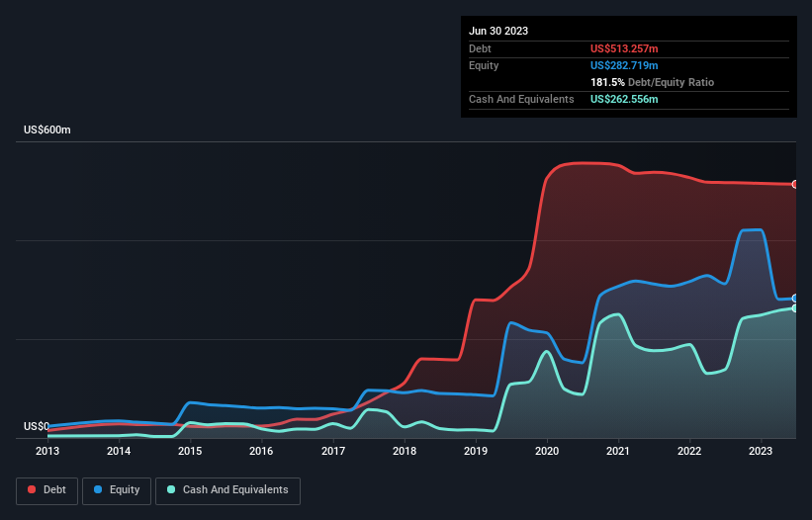Click the 2021 axis label
This screenshot has height=520, width=812.
(x=618, y=451)
